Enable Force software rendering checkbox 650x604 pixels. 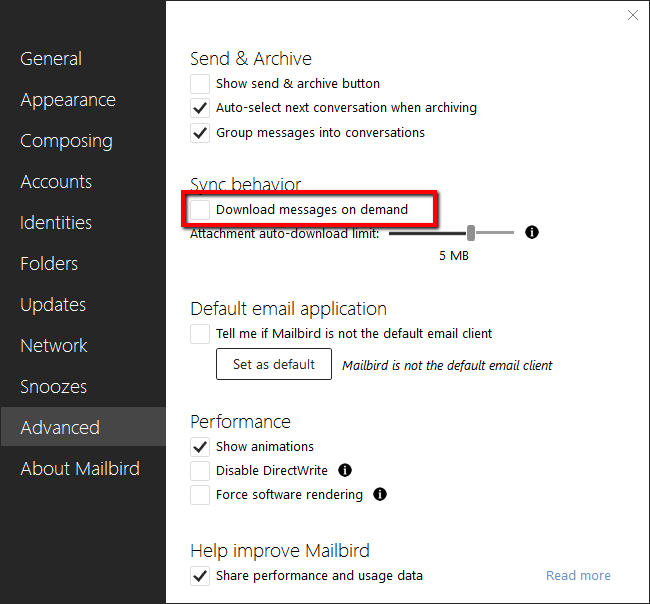(200, 495)
